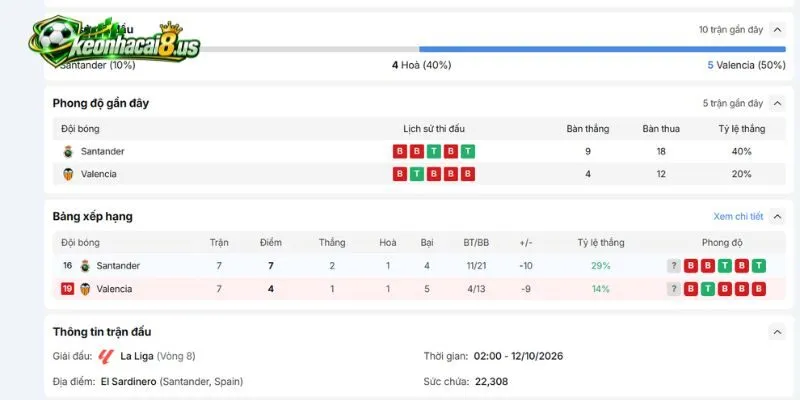Click the El Sardinero venue name
Image resolution: width=800 pixels, height=400 pixels.
(x=128, y=382)
